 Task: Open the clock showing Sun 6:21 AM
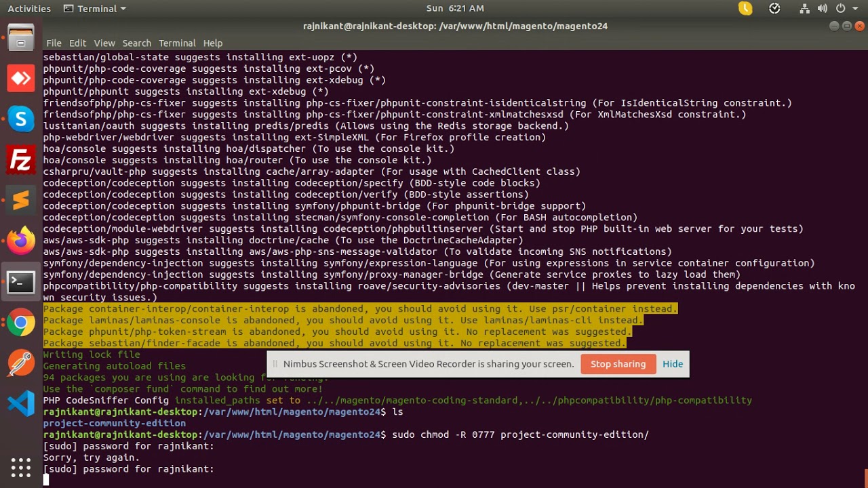coord(455,9)
